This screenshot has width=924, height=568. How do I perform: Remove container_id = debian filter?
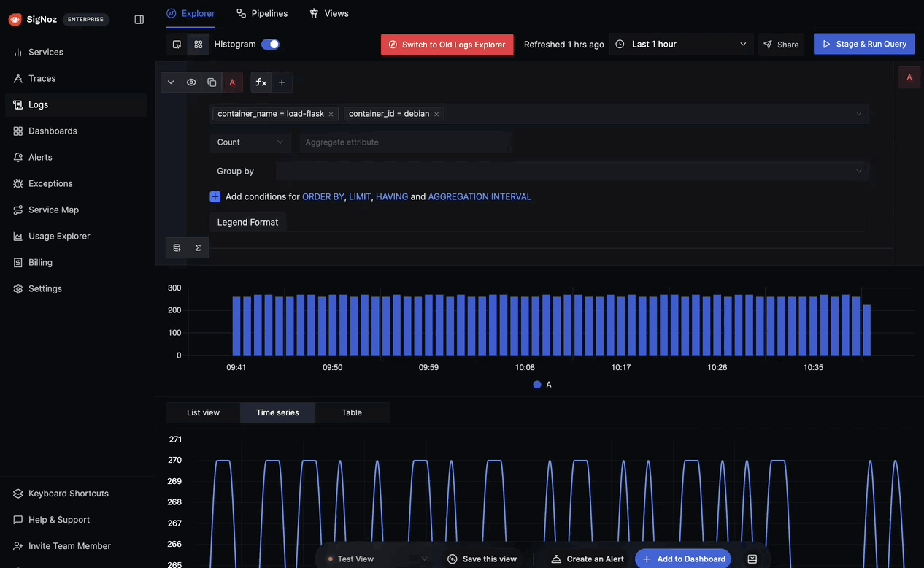click(436, 115)
